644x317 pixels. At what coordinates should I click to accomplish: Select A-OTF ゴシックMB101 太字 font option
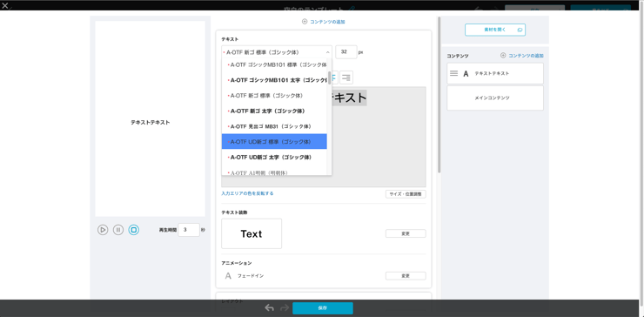274,80
